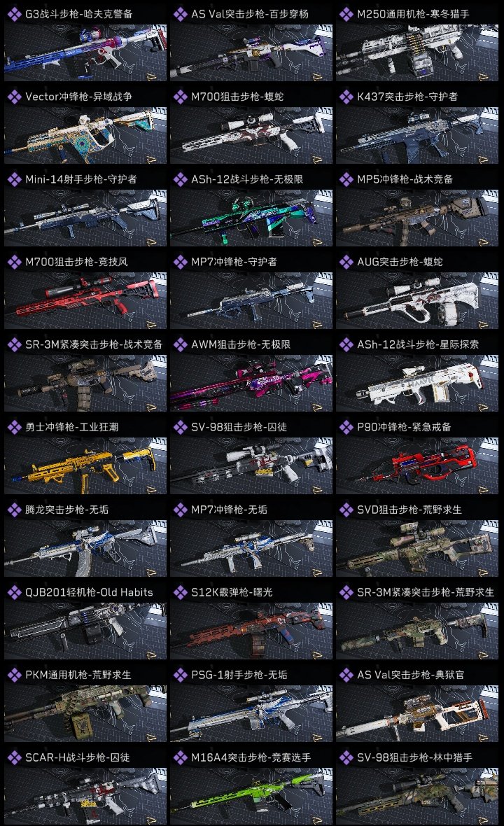Click the purple diamond icon beside M250通用机枪-寒冬猎手
504x826 pixels.
(346, 14)
